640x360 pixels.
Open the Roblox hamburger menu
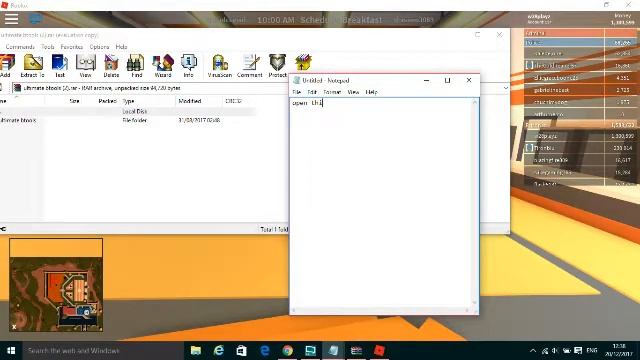(x=11, y=19)
